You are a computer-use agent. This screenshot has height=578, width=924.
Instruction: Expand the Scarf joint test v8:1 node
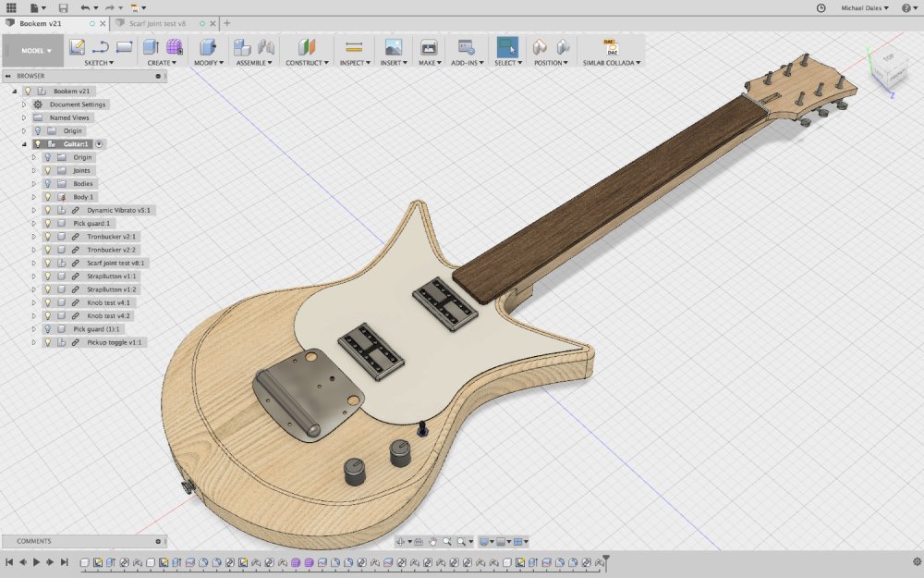tap(34, 263)
